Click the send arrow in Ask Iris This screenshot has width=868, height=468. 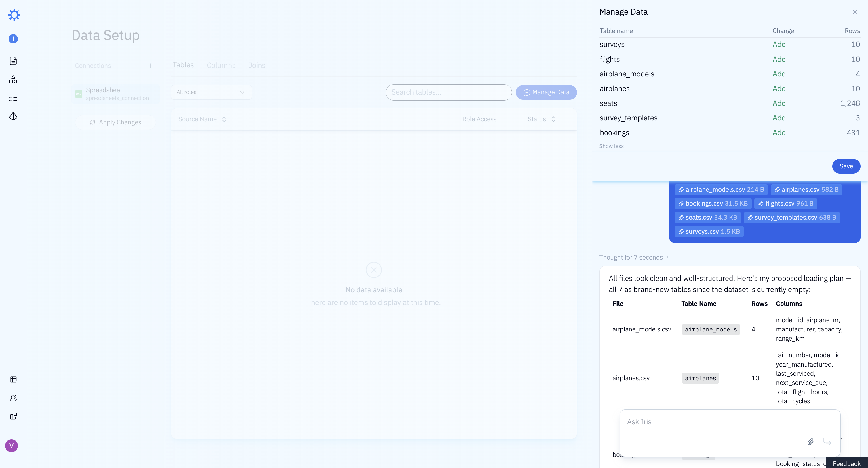coord(827,442)
